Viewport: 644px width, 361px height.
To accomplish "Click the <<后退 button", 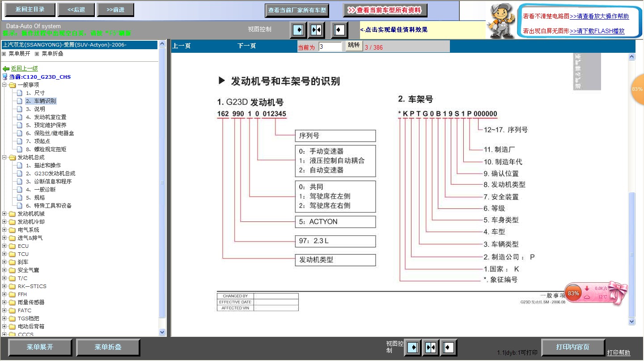I will click(x=76, y=10).
